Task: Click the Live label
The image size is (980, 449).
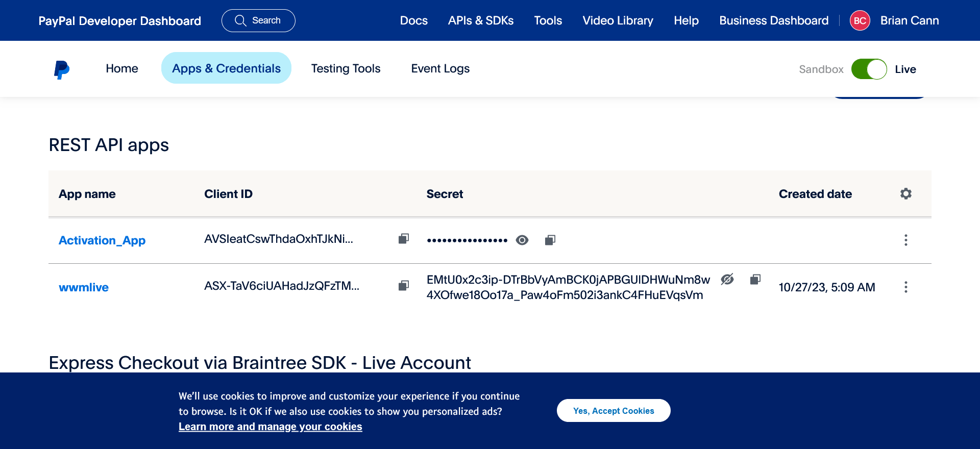Action: (x=905, y=69)
